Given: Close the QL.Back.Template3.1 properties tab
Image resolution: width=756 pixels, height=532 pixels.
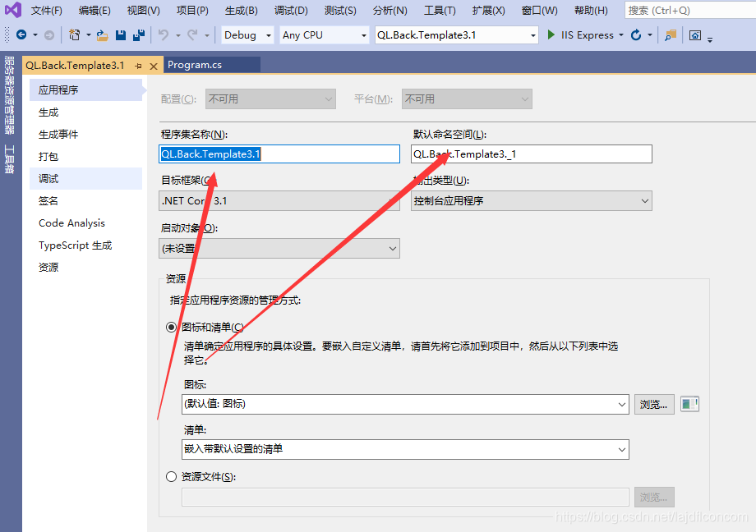Looking at the screenshot, I should pyautogui.click(x=154, y=66).
